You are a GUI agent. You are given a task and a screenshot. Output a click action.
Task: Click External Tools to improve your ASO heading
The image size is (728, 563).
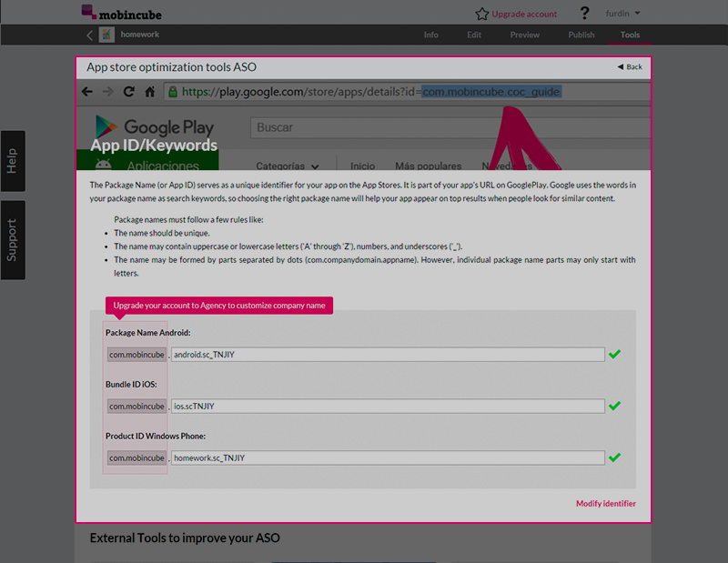tap(185, 538)
